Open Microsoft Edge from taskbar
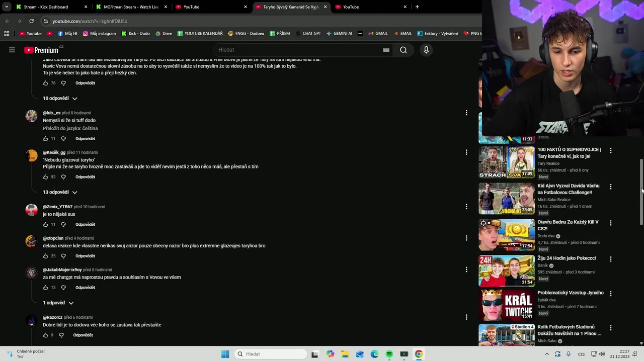 tap(374, 354)
